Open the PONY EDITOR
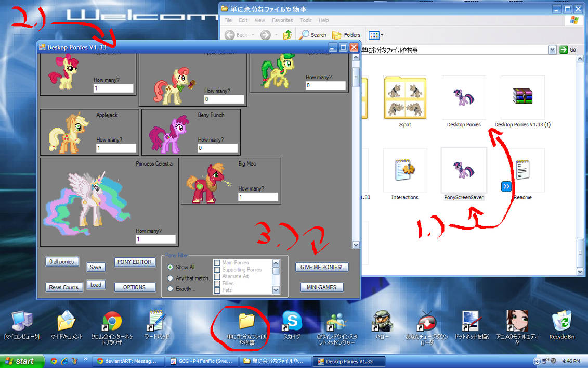This screenshot has width=588, height=368. click(x=134, y=262)
